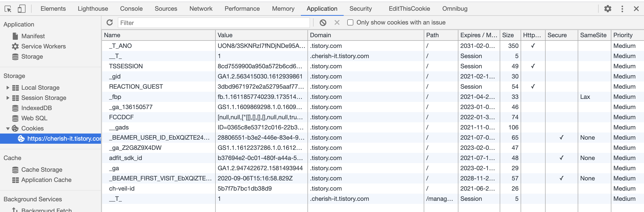Select the _BEAMER_USER_ID cookie row

click(373, 138)
